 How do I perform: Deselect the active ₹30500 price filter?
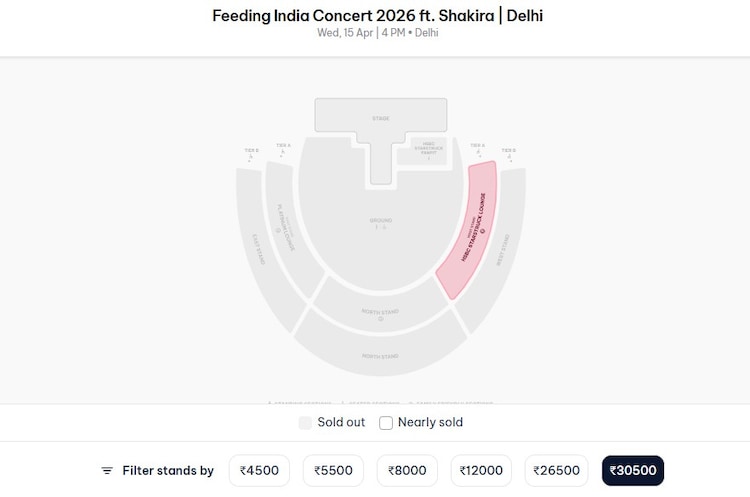(632, 470)
